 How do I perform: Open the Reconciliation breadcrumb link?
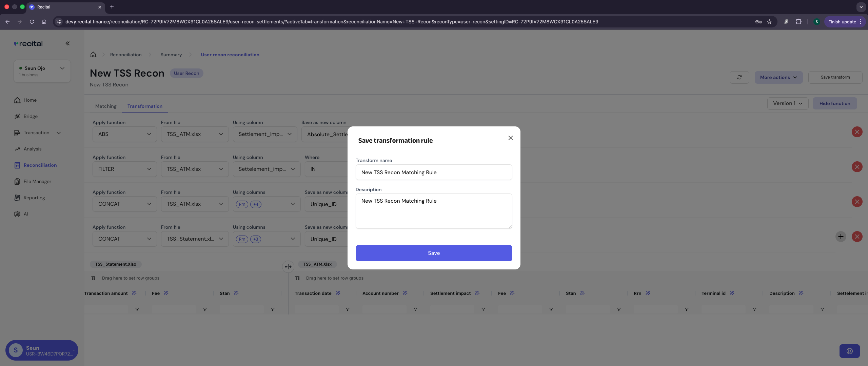click(x=125, y=54)
